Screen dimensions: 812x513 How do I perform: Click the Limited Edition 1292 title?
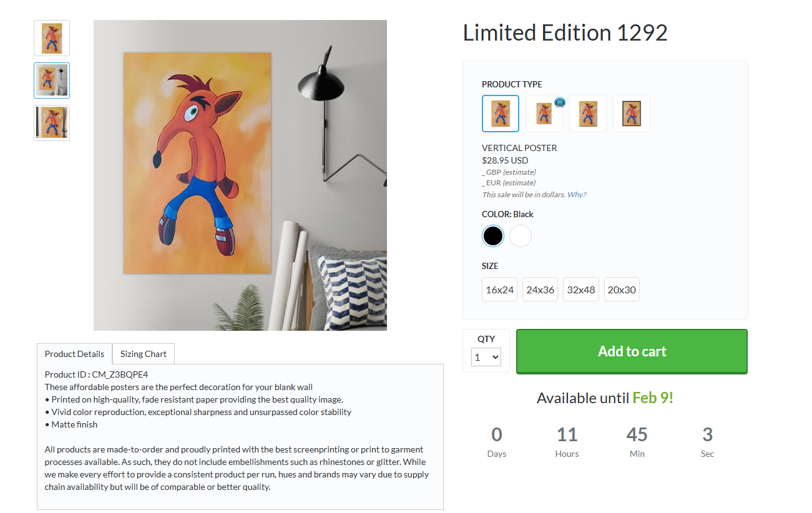click(565, 32)
